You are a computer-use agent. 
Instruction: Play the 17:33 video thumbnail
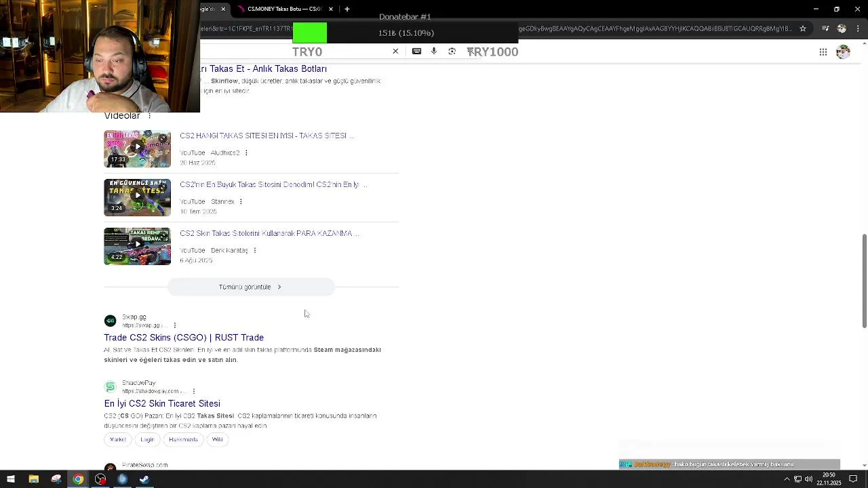pyautogui.click(x=137, y=148)
